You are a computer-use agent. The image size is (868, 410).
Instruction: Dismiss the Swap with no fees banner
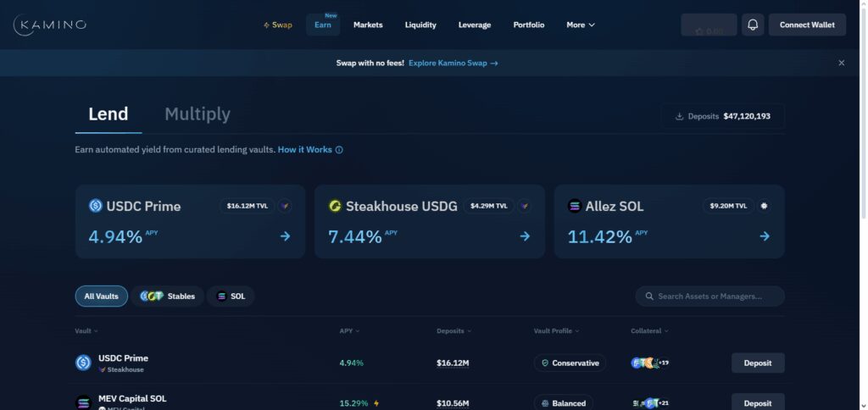[842, 63]
